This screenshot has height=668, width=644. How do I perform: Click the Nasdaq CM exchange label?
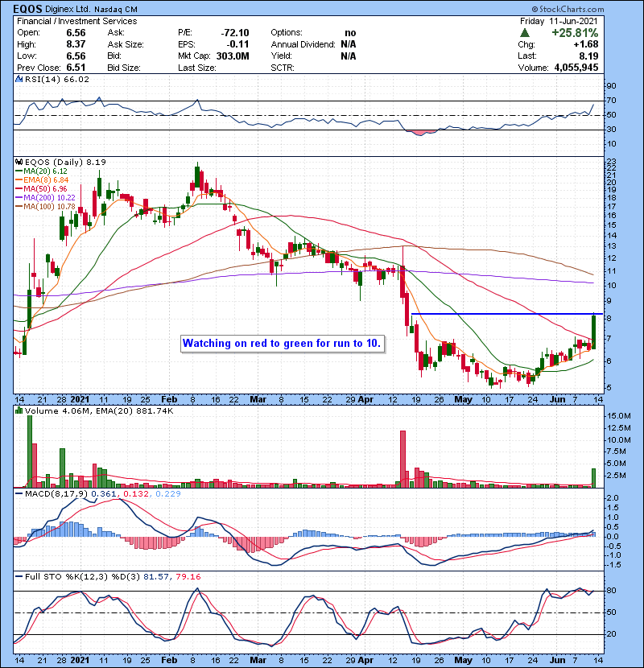point(116,10)
